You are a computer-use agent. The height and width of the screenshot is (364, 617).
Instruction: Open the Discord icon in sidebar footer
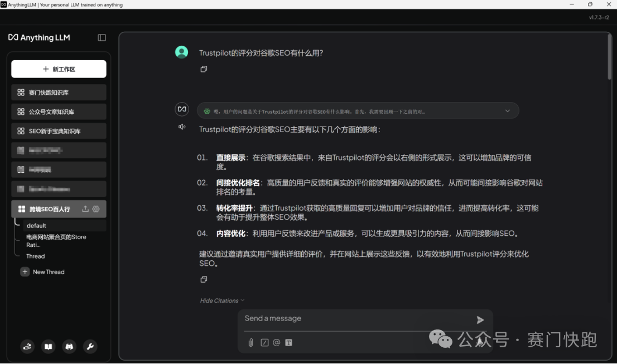pyautogui.click(x=69, y=347)
